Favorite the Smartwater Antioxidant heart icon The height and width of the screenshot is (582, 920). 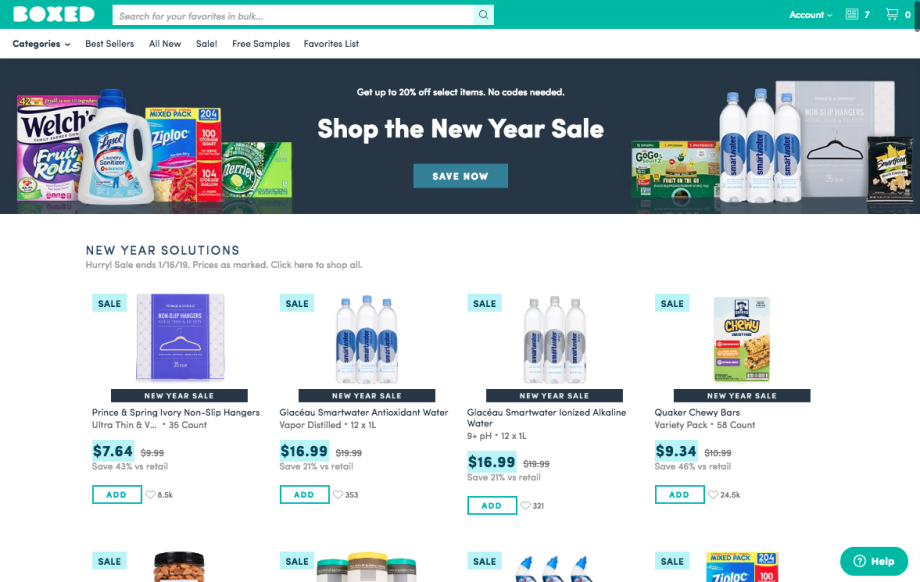coord(338,495)
